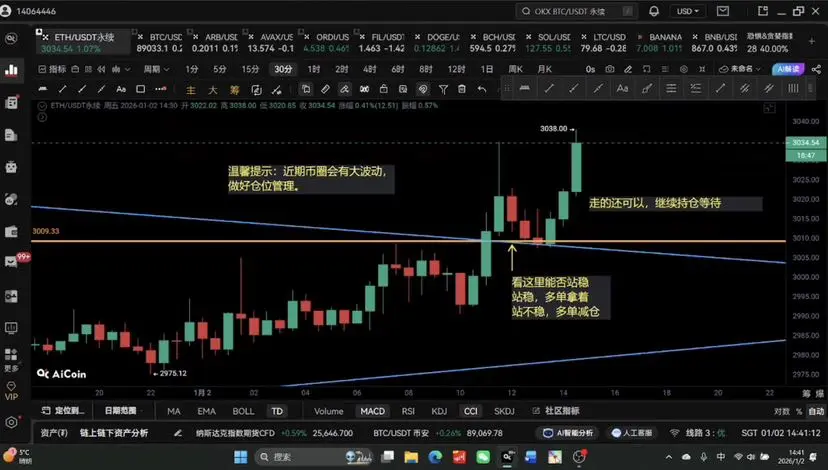This screenshot has height=470, width=828.
Task: Click the 3034.54 current price label on axis
Action: coord(806,143)
